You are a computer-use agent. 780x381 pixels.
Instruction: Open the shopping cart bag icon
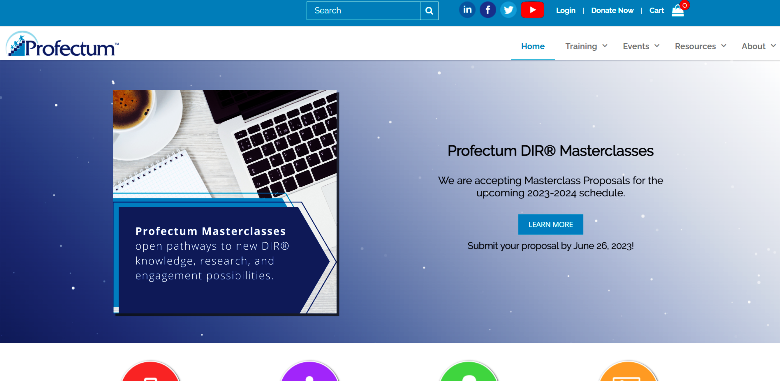(679, 10)
